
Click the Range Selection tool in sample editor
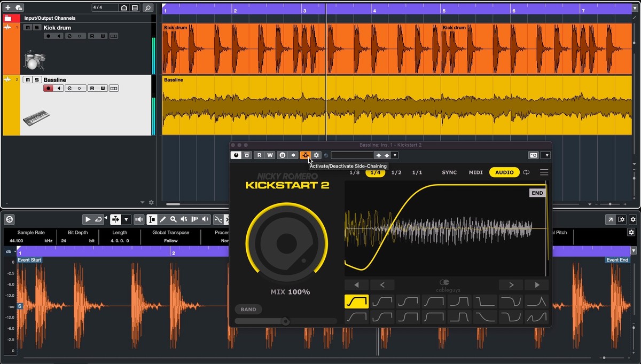click(x=152, y=219)
